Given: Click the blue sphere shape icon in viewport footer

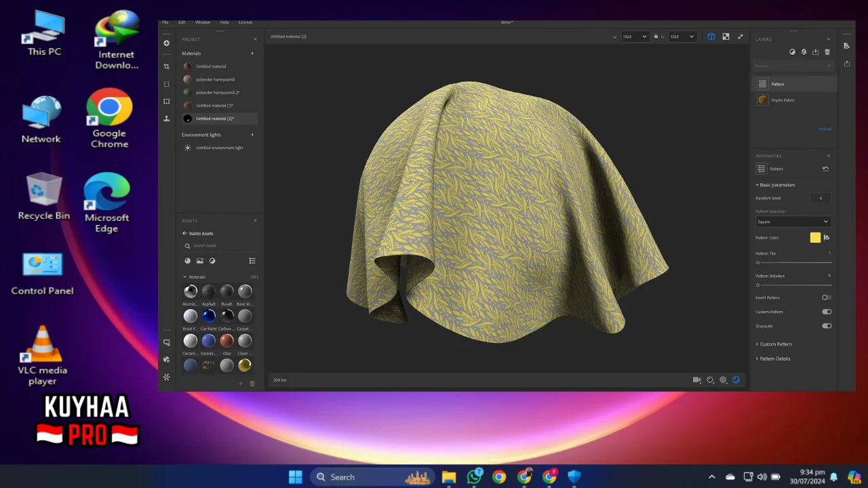Looking at the screenshot, I should tap(736, 380).
